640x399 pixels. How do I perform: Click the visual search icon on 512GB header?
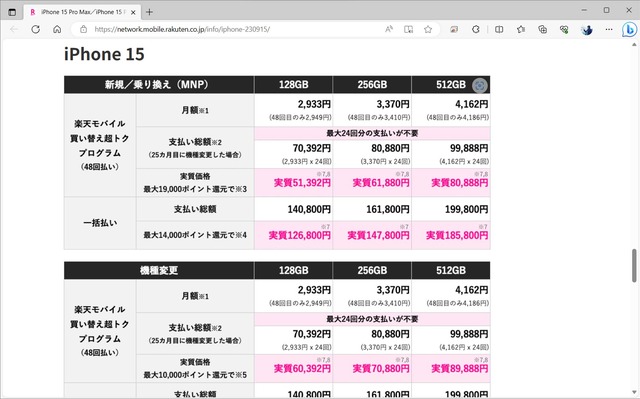pyautogui.click(x=480, y=85)
